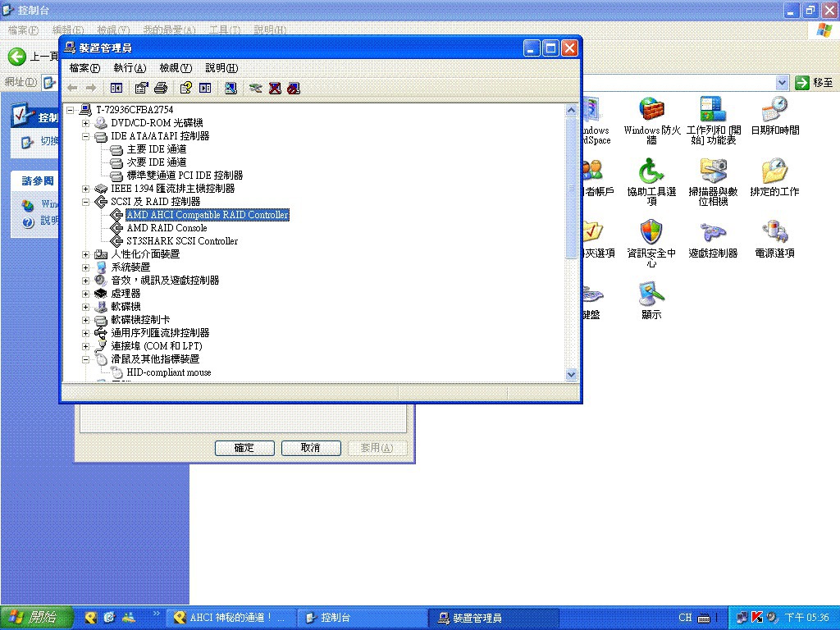840x630 pixels.
Task: Click the 確定 button in dialog
Action: pos(244,448)
